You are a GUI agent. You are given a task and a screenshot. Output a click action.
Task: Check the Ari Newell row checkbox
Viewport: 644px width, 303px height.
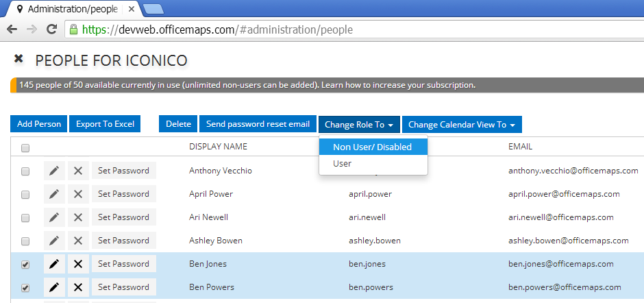(x=25, y=218)
